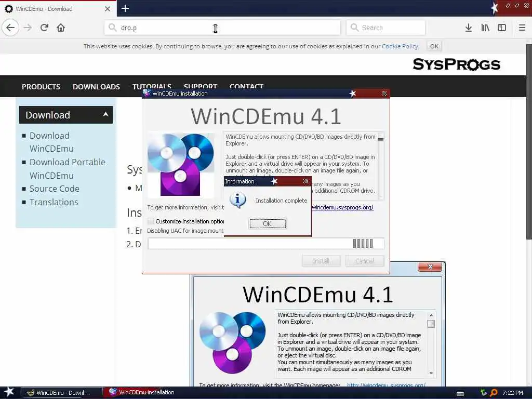Open the Cookie Policy link
Screen dimensions: 532x399
coord(401,46)
